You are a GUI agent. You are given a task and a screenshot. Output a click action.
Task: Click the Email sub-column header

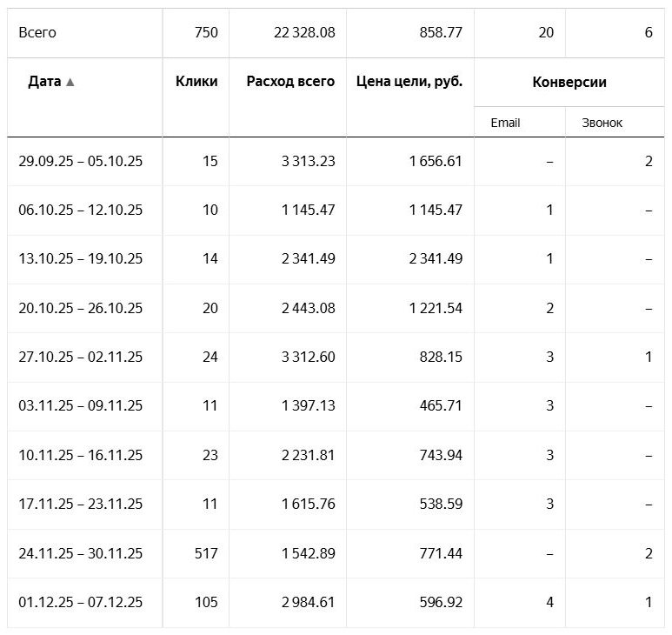pyautogui.click(x=505, y=123)
